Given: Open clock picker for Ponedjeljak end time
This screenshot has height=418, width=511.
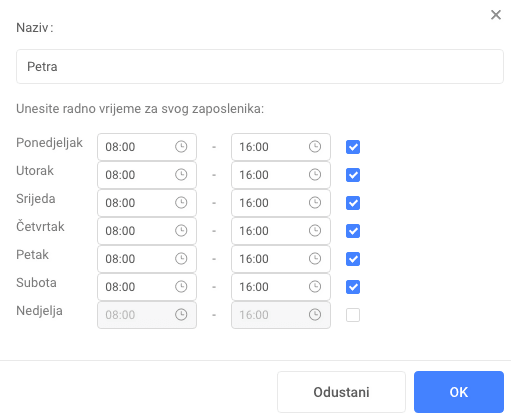Looking at the screenshot, I should click(x=315, y=147).
